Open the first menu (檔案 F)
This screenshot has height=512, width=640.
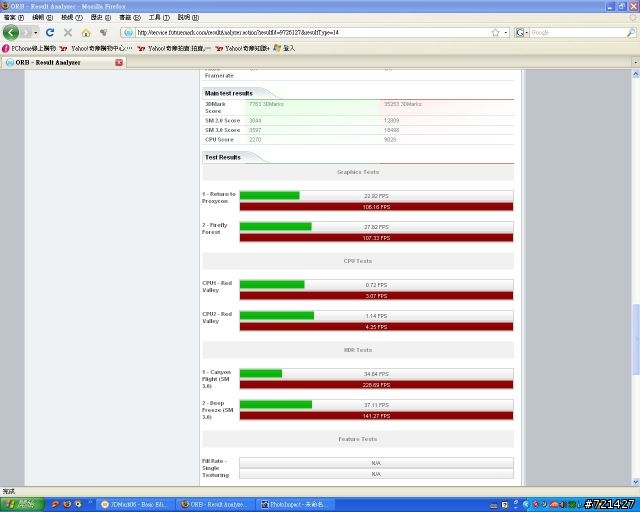click(14, 17)
